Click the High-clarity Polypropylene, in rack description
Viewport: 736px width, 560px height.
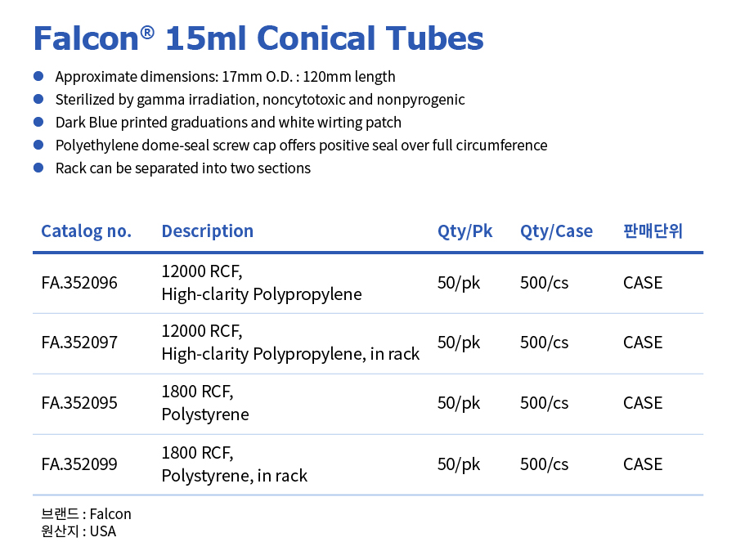[x=290, y=354]
